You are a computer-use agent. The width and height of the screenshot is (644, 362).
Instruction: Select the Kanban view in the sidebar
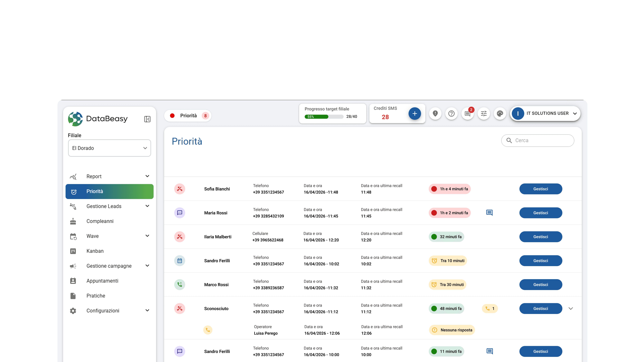(x=95, y=251)
